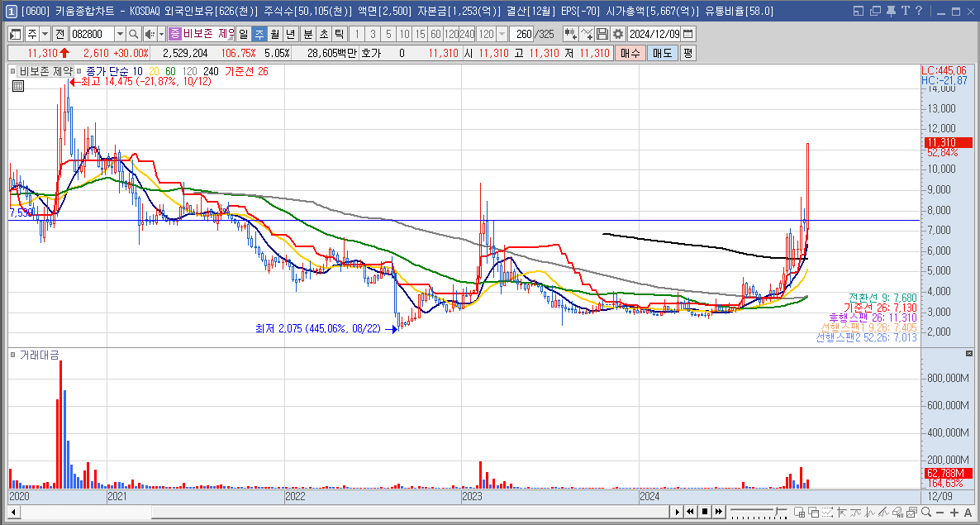Image resolution: width=980 pixels, height=525 pixels.
Task: Click the overlapping windows icon at bottom
Action: (x=814, y=512)
